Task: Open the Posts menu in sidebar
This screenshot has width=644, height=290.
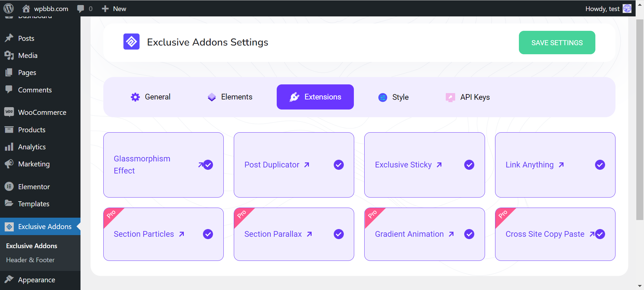Action: point(40,38)
